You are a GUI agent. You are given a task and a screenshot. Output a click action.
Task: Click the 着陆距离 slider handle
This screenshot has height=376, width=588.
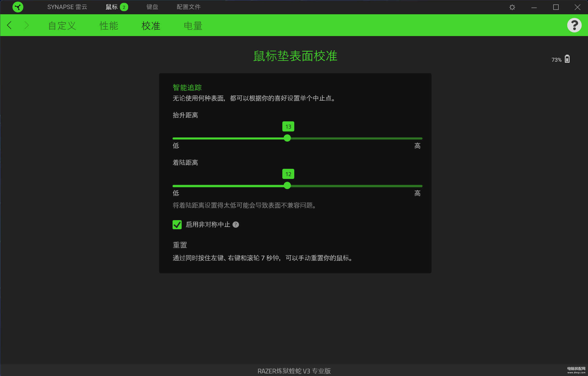coord(287,185)
